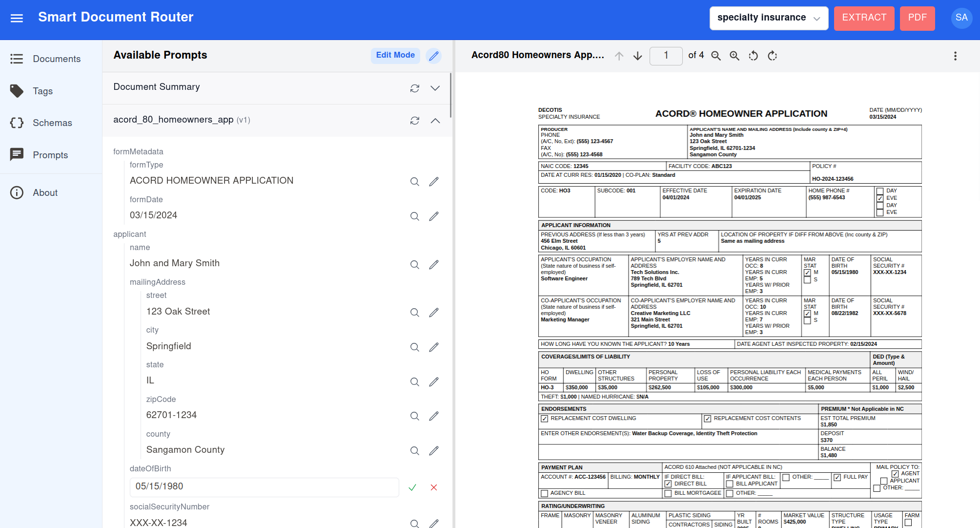Rotate the PDF counterclockwise
The image size is (980, 528).
tap(753, 56)
